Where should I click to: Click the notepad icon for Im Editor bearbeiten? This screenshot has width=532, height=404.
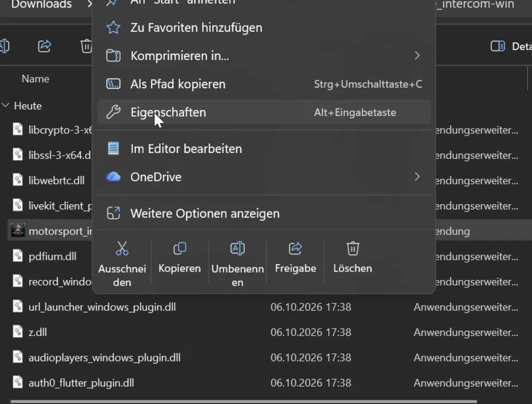(113, 148)
